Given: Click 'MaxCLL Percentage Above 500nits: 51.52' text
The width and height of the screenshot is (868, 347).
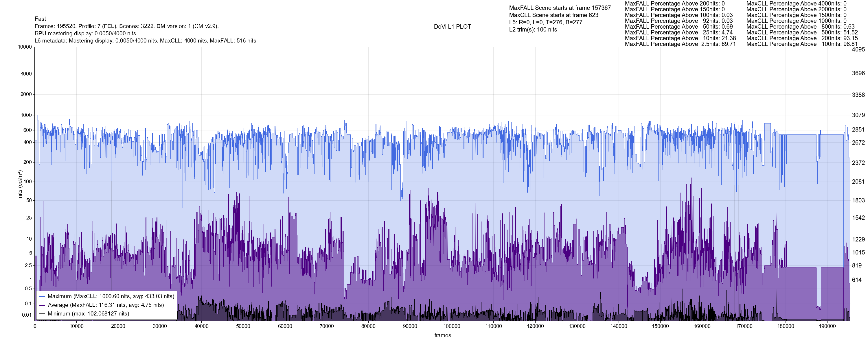Looking at the screenshot, I should (802, 33).
